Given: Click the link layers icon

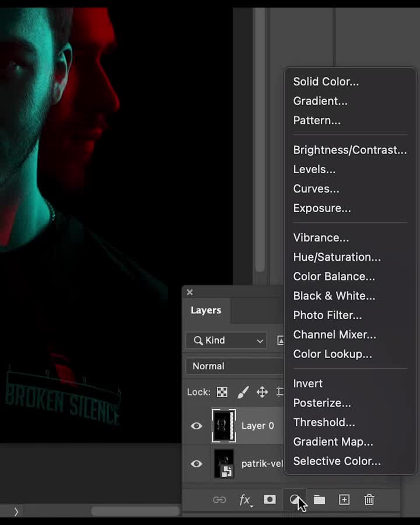Looking at the screenshot, I should pyautogui.click(x=219, y=500).
